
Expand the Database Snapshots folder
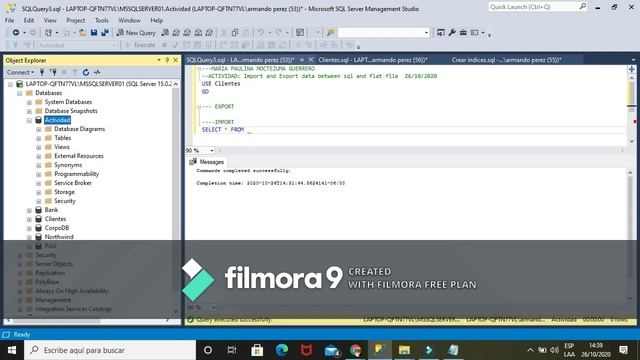point(29,111)
